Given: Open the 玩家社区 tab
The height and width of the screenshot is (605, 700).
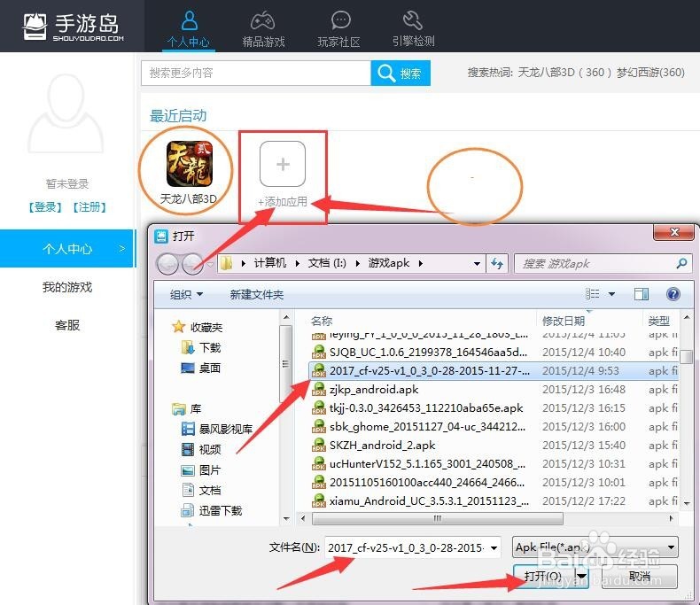Looking at the screenshot, I should click(338, 30).
